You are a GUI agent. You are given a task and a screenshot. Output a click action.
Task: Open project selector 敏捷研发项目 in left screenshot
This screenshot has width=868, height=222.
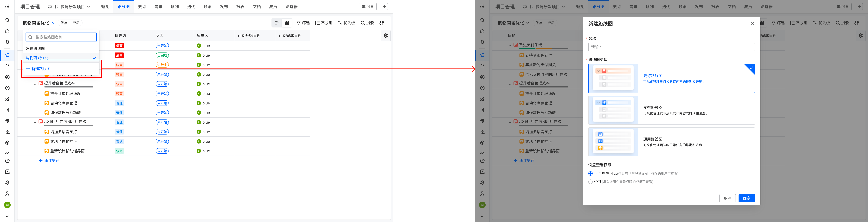click(69, 6)
